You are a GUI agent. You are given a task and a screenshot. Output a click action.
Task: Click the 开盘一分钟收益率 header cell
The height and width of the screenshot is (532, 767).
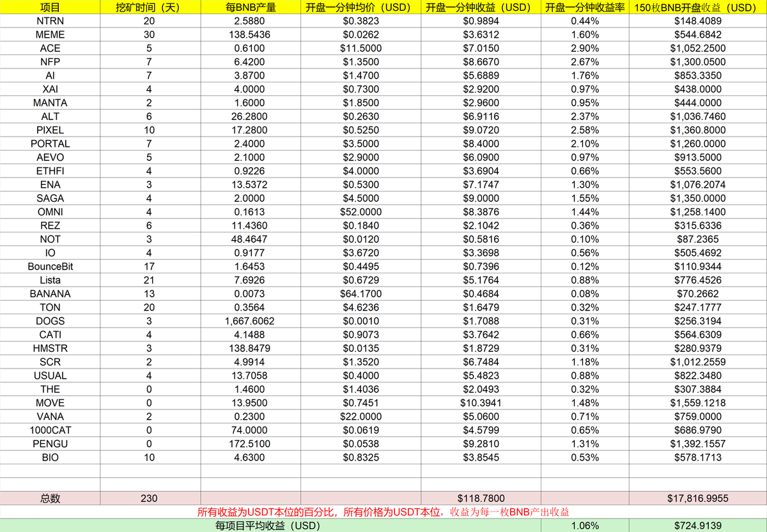[585, 7]
